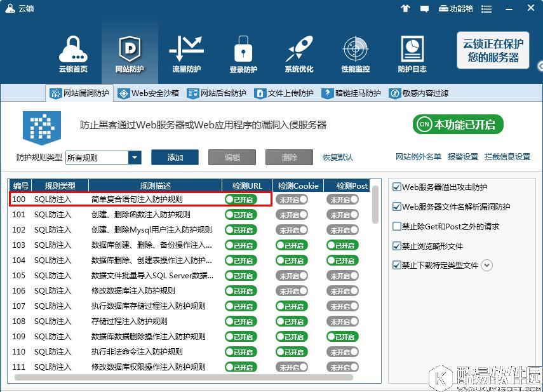The height and width of the screenshot is (392, 543).
Task: 返回云锁首页
Action: [74, 54]
